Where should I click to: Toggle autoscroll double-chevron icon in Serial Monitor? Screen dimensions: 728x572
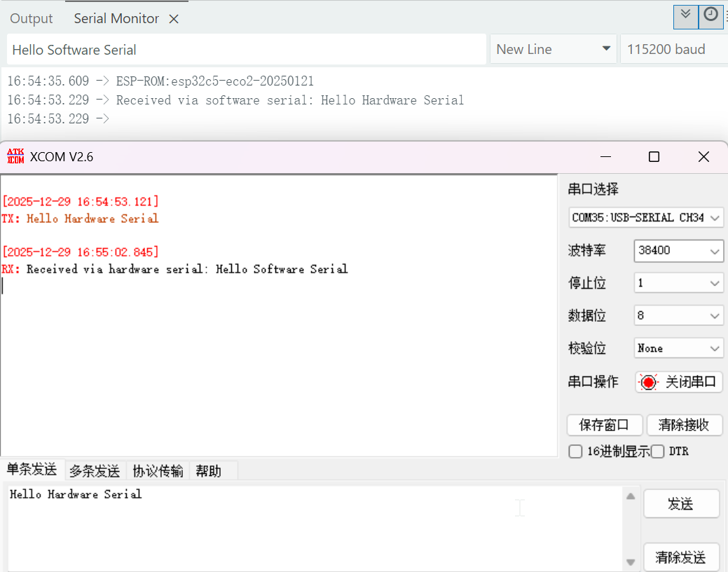(x=685, y=15)
